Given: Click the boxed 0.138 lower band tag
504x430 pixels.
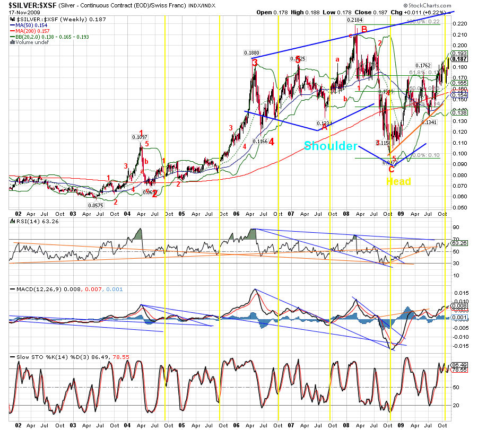Looking at the screenshot, I should click(x=459, y=112).
